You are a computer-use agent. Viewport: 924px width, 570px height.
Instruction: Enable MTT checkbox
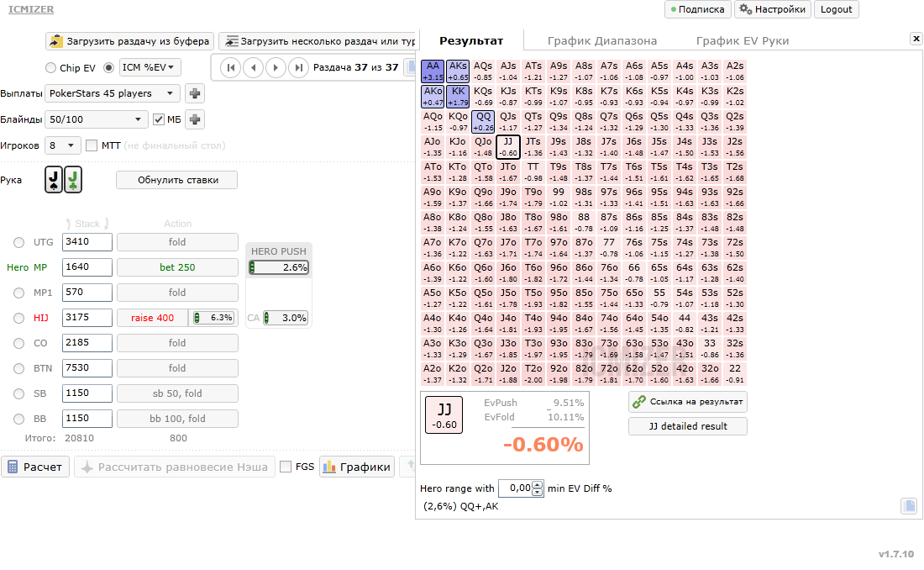[92, 145]
